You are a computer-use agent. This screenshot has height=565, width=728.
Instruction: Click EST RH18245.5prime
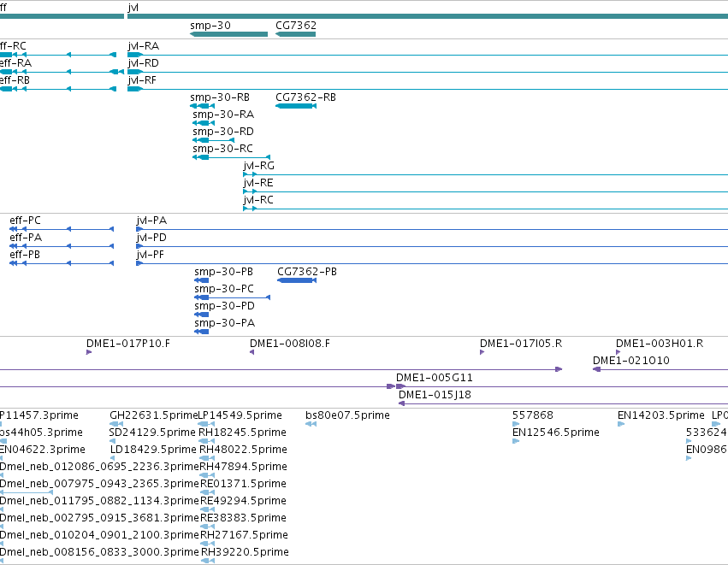[206, 441]
